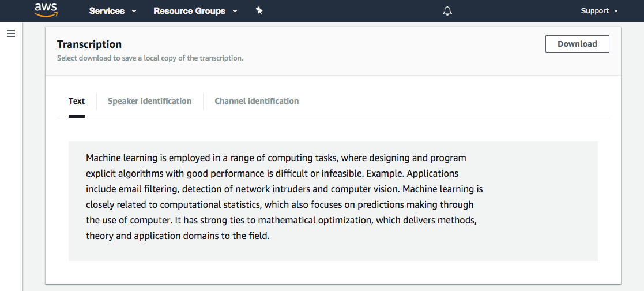Click the Resource Groups dropdown arrow

point(235,11)
